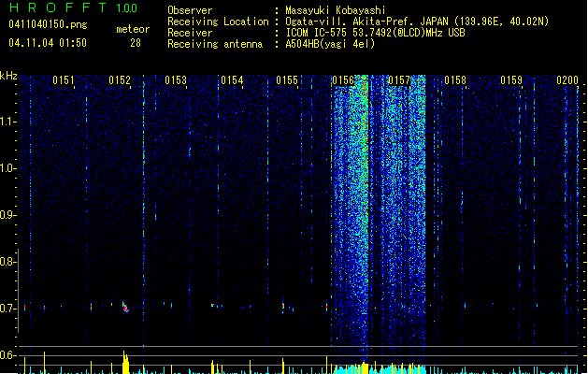Click the 0151 time marker
Screen dimensions: 588x374
tap(64, 80)
